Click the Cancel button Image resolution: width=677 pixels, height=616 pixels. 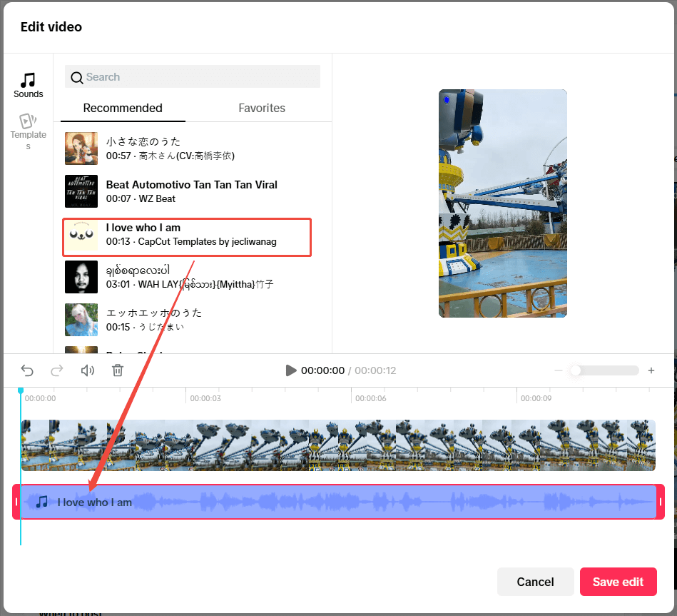click(x=535, y=582)
